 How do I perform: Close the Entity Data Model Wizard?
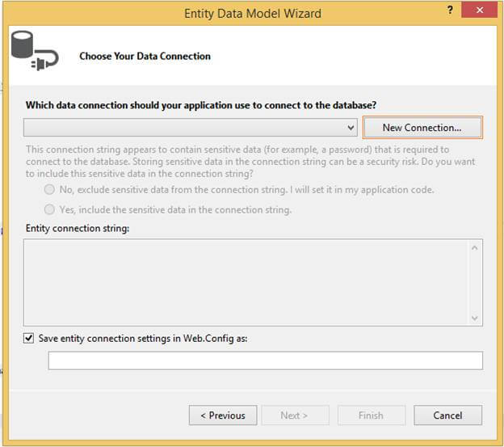click(480, 12)
